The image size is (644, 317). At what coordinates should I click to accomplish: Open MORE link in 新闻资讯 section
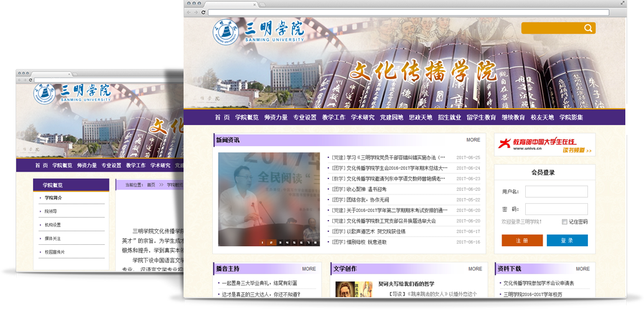473,140
